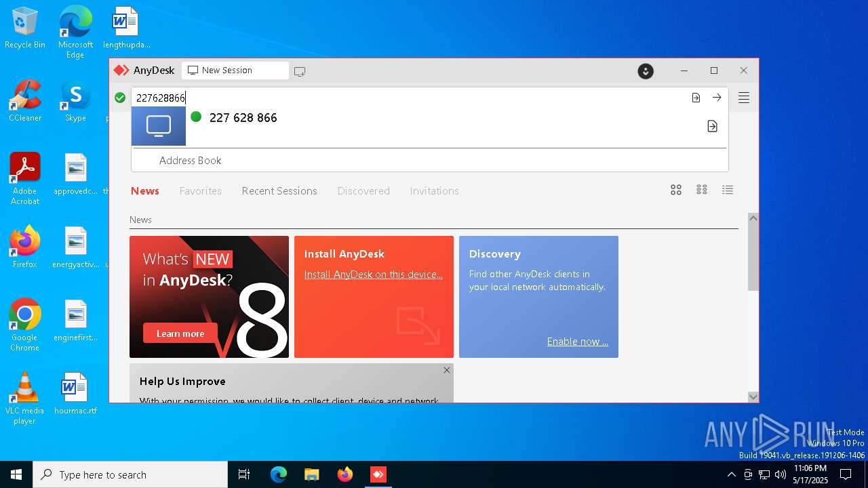Select the Firefox desktop shortcut
The width and height of the screenshot is (868, 488).
[25, 247]
